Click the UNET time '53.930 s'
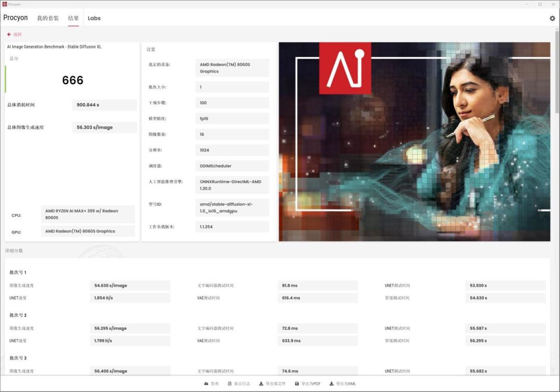Image resolution: width=560 pixels, height=392 pixels. [x=506, y=286]
